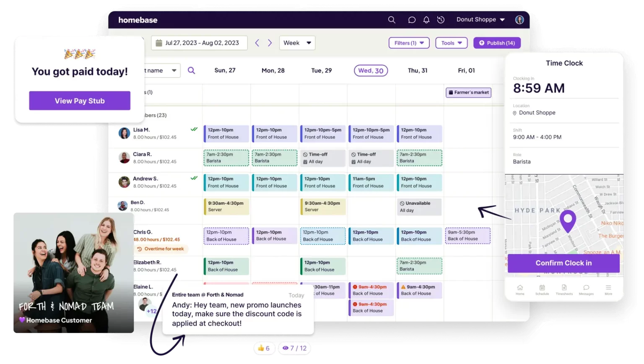The height and width of the screenshot is (364, 644).
Task: Open the history clock icon
Action: (x=441, y=20)
